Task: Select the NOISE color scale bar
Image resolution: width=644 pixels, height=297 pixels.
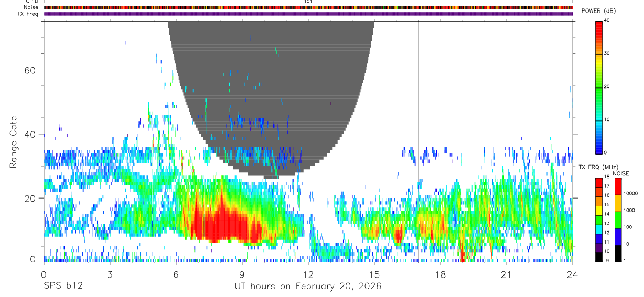Action: pos(617,220)
